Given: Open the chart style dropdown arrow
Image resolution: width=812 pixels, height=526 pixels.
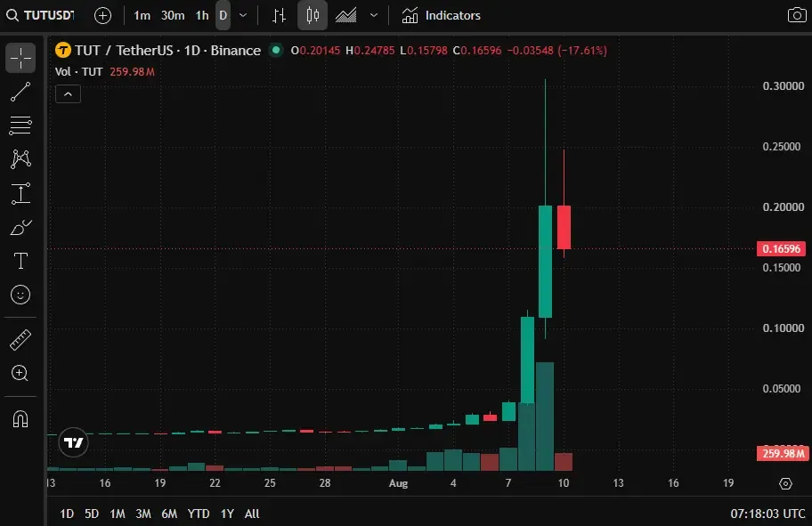Looking at the screenshot, I should 373,15.
